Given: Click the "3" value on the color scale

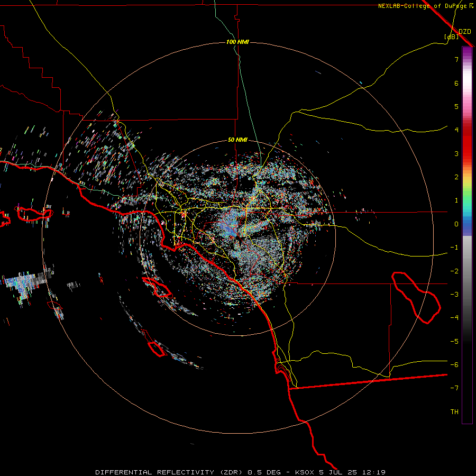Looking at the screenshot, I should coord(456,153).
